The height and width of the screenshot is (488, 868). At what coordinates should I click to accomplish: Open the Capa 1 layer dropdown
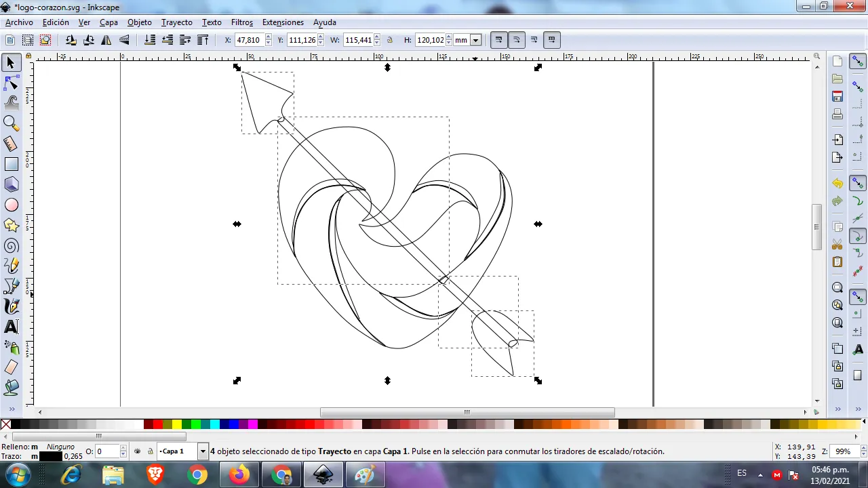click(202, 451)
